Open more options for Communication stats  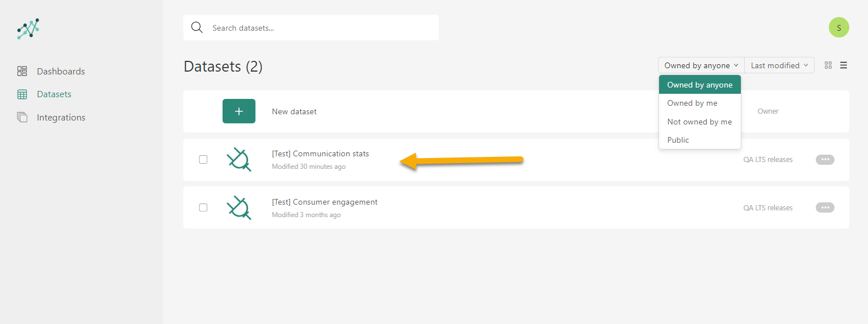825,160
